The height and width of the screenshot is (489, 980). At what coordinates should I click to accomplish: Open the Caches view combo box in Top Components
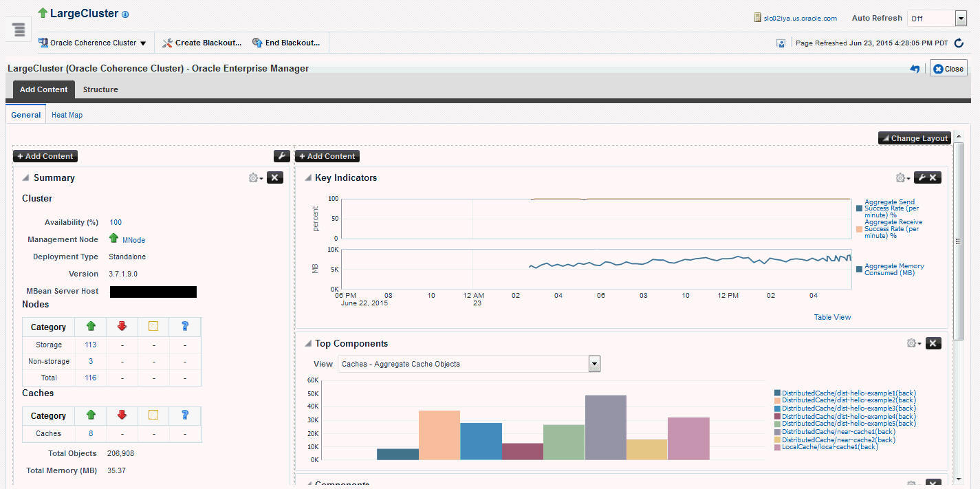pyautogui.click(x=594, y=364)
